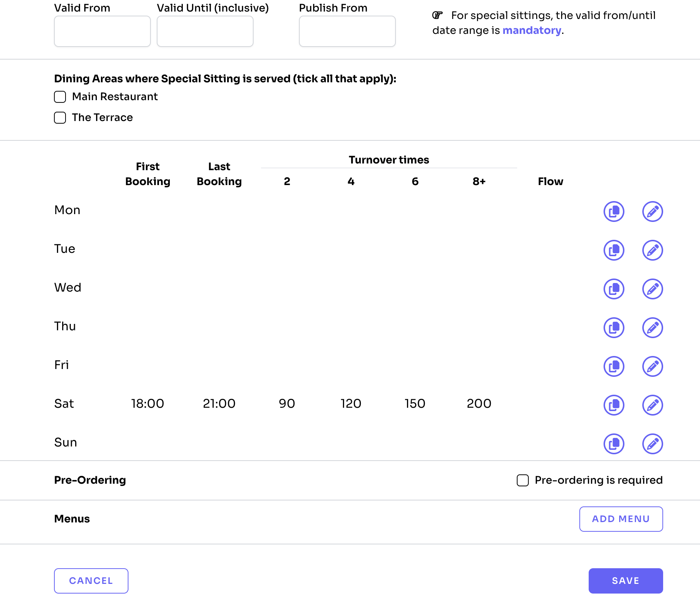Edit the Monday sitting times
The width and height of the screenshot is (700, 601).
tap(652, 212)
